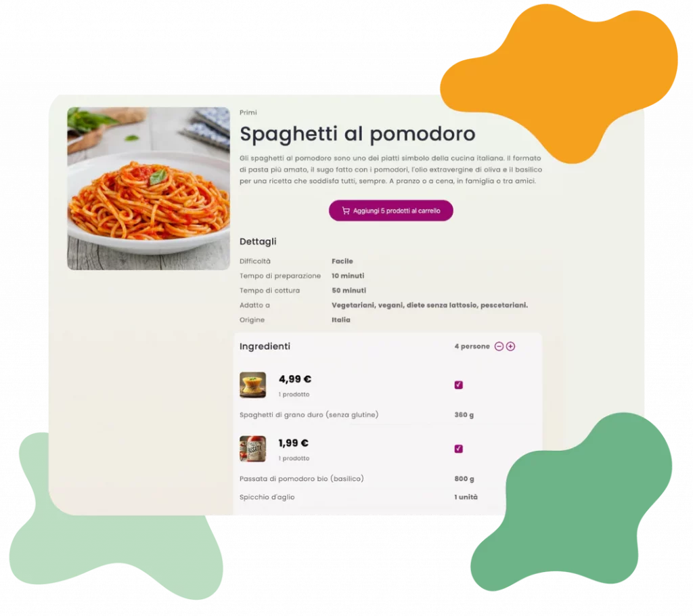693x616 pixels.
Task: Click the Spicchio d'aglio ingredient row
Action: [x=359, y=497]
